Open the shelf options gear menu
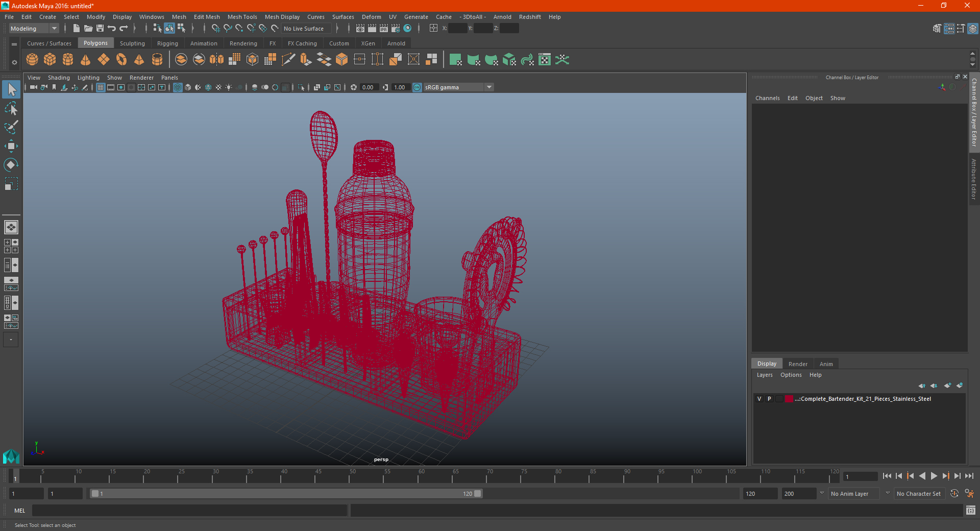Image resolution: width=980 pixels, height=531 pixels. click(x=14, y=62)
